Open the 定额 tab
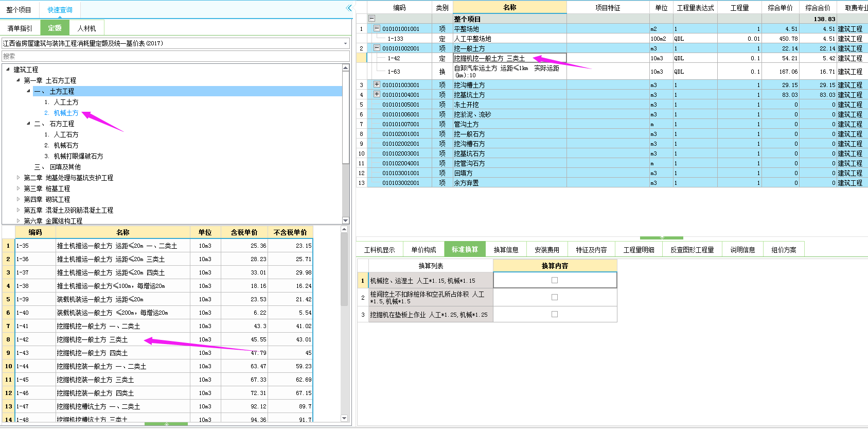This screenshot has width=868, height=429. point(55,28)
